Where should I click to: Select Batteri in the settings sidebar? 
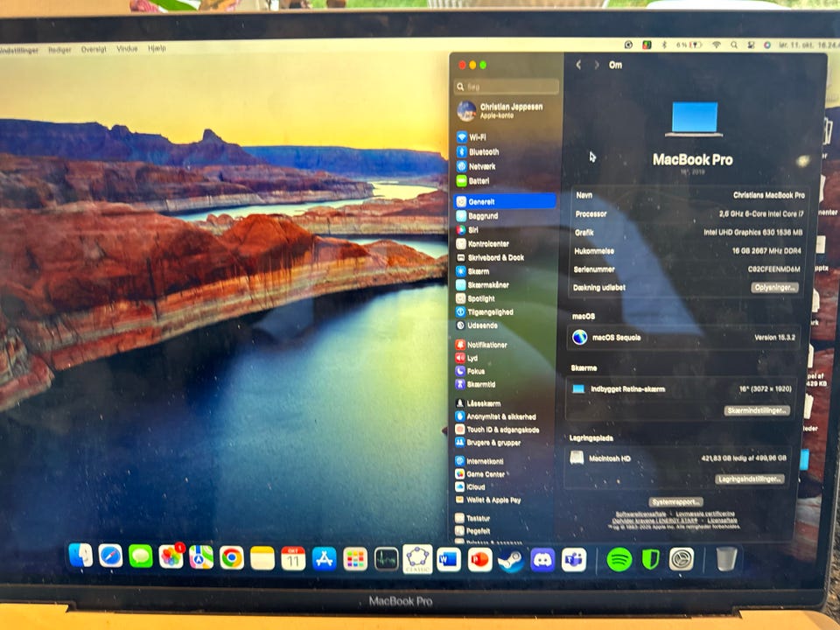[472, 180]
